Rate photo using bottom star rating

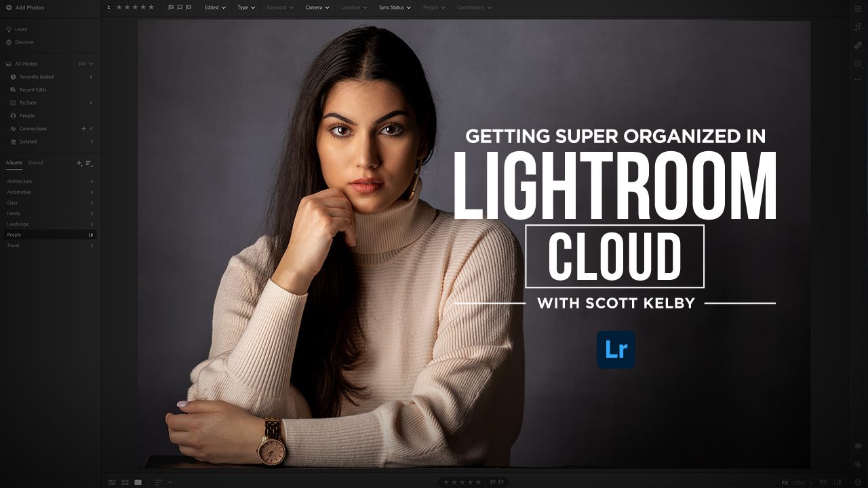[x=464, y=482]
